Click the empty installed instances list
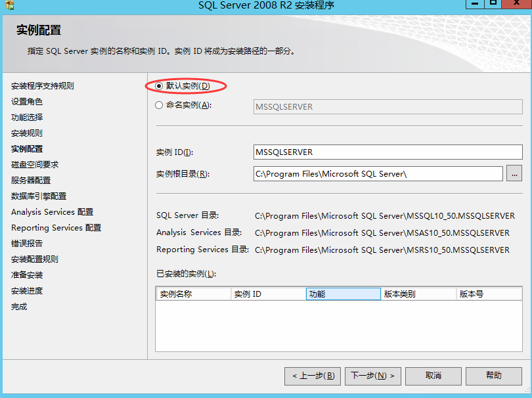This screenshot has height=398, width=532. click(339, 326)
